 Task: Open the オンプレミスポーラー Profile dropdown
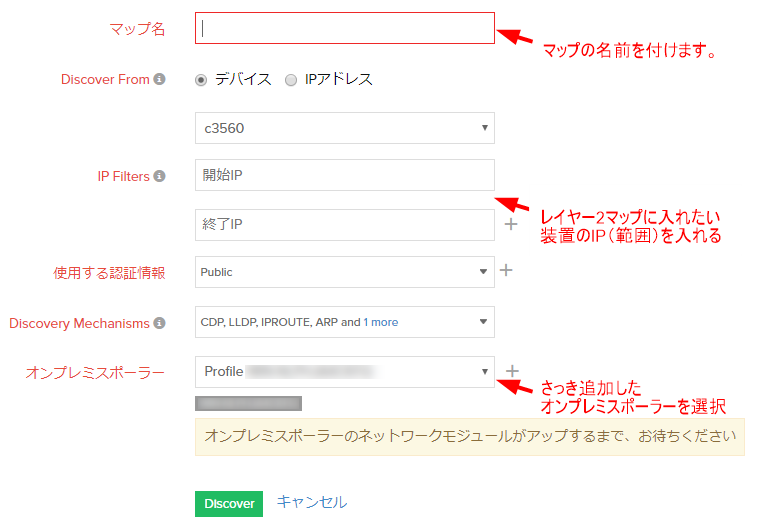(345, 372)
